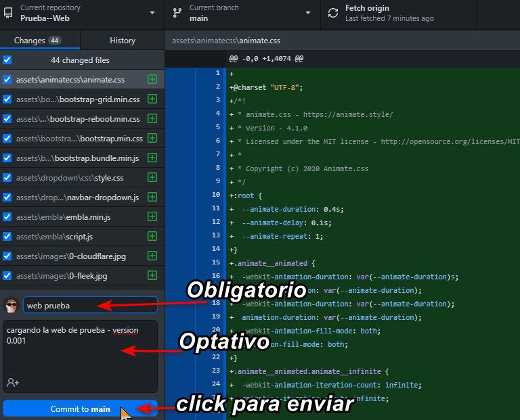Uncheck the dropdown style.css checkbox
The image size is (520, 420).
[7, 178]
